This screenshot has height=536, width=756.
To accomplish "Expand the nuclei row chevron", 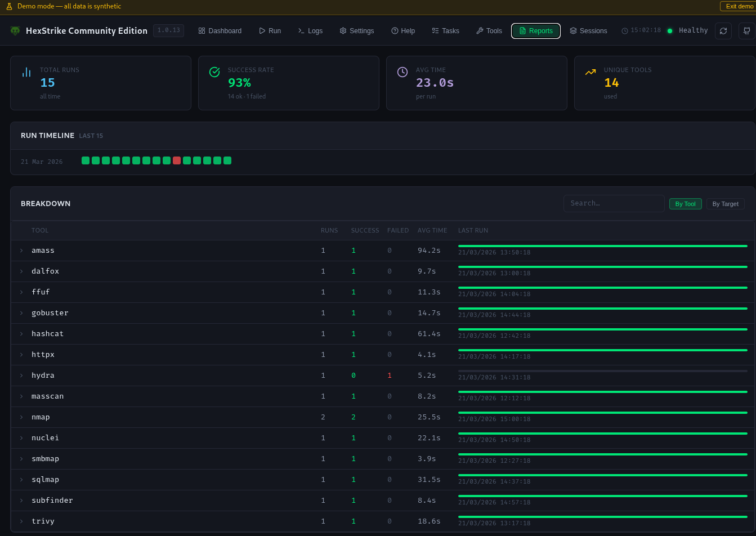I will pos(21,438).
